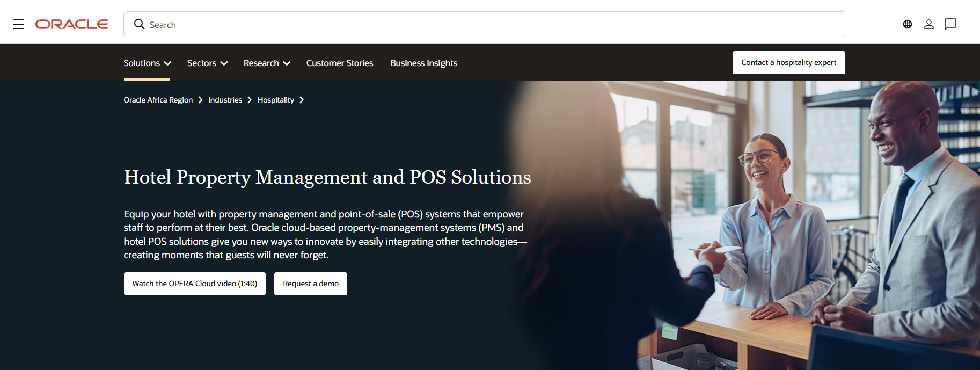Click the Oracle logo
Screen dimensions: 980x370
coord(72,24)
